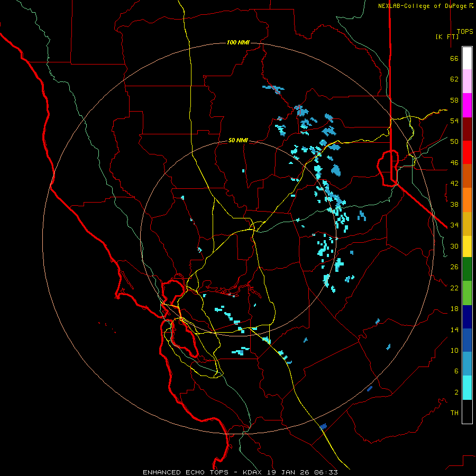
Task: Click the legend value 26
Action: pyautogui.click(x=454, y=267)
